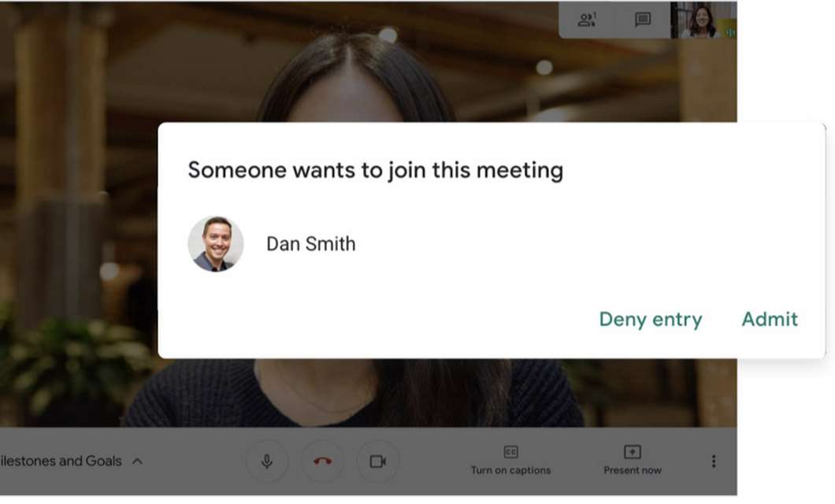This screenshot has height=504, width=835.
Task: Select Deny entry in the dialog
Action: coord(650,319)
